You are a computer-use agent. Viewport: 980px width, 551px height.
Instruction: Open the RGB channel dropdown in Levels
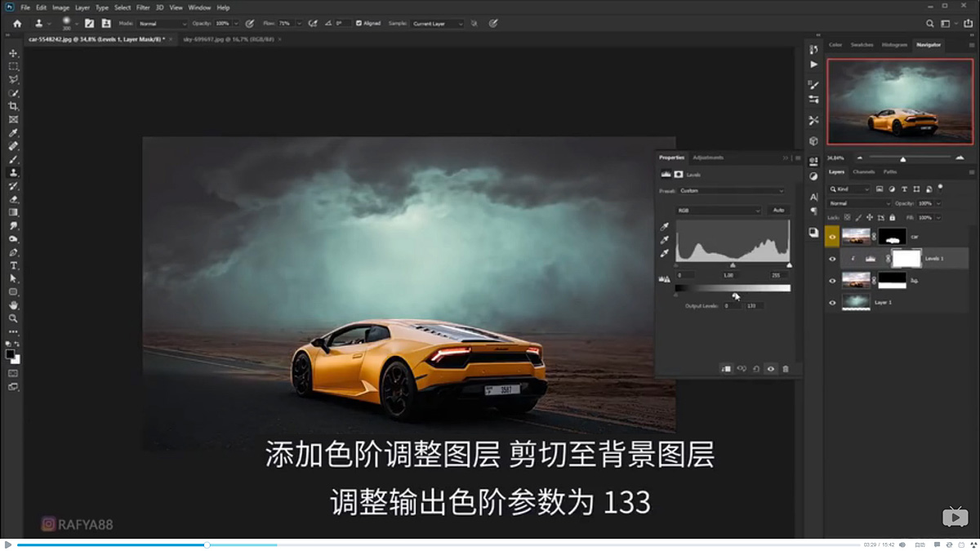(x=719, y=209)
